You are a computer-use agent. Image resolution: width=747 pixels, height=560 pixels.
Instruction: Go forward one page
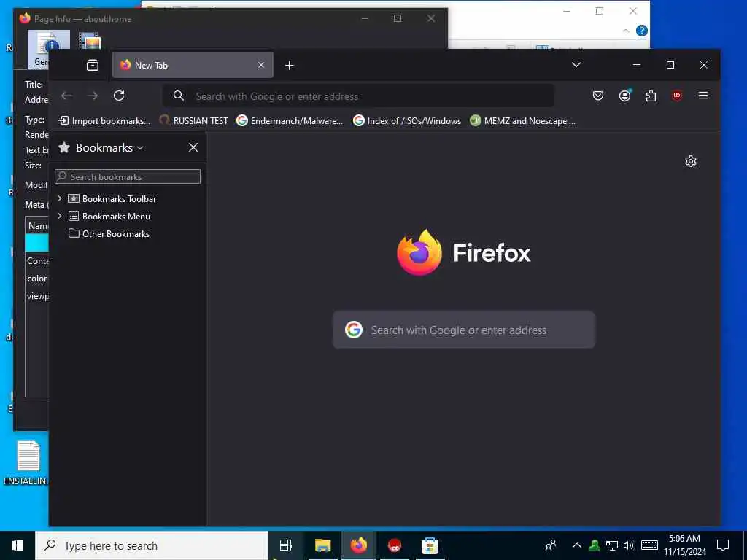[x=93, y=96]
